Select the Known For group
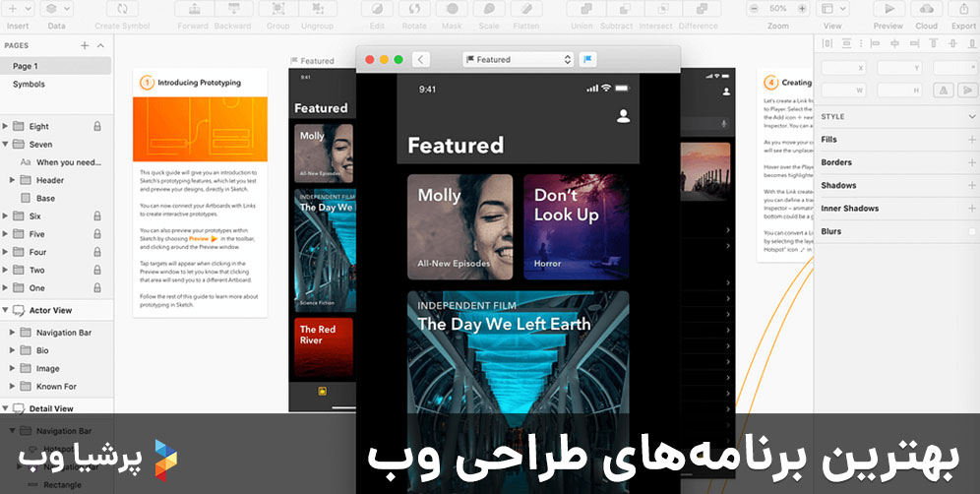 pyautogui.click(x=56, y=387)
